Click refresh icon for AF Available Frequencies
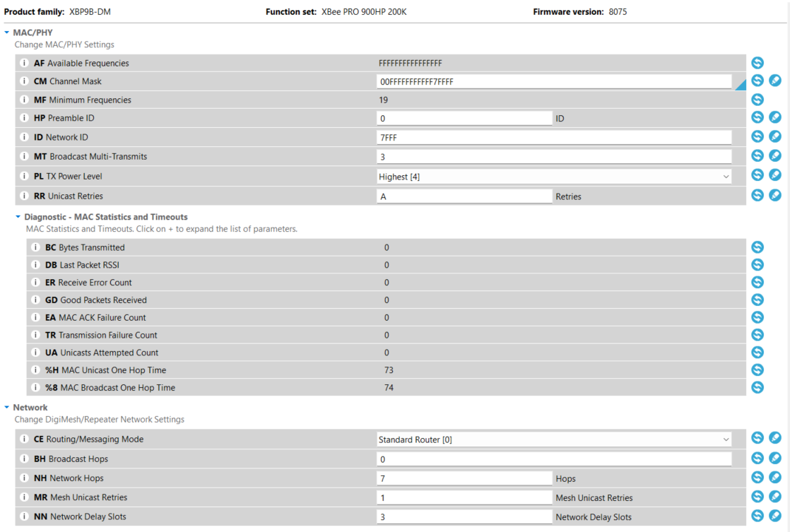Screen dimensions: 790x532 [757, 63]
